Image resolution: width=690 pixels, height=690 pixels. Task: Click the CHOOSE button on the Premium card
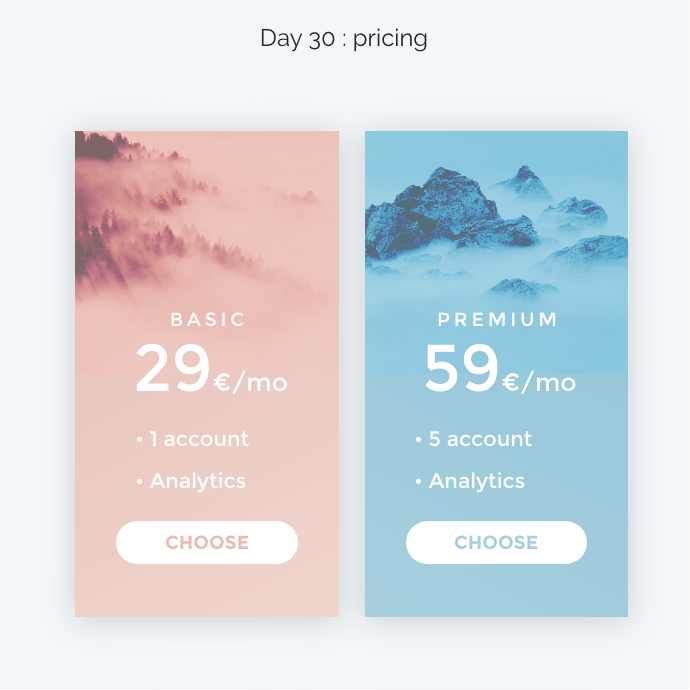click(x=496, y=542)
